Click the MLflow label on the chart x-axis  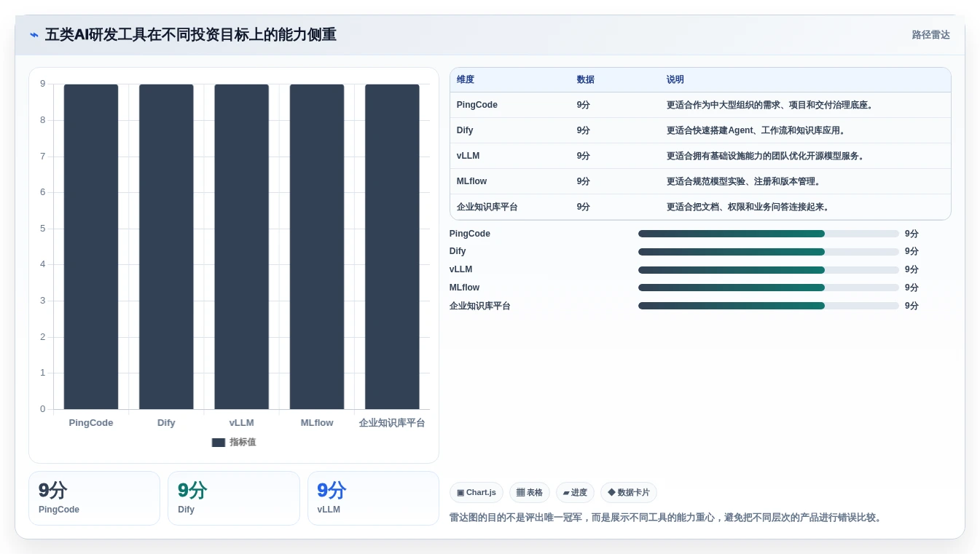[x=317, y=423]
